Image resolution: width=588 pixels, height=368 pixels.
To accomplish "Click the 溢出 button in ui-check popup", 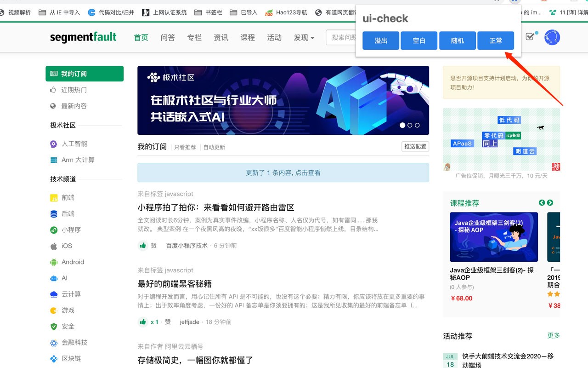I will pos(381,40).
